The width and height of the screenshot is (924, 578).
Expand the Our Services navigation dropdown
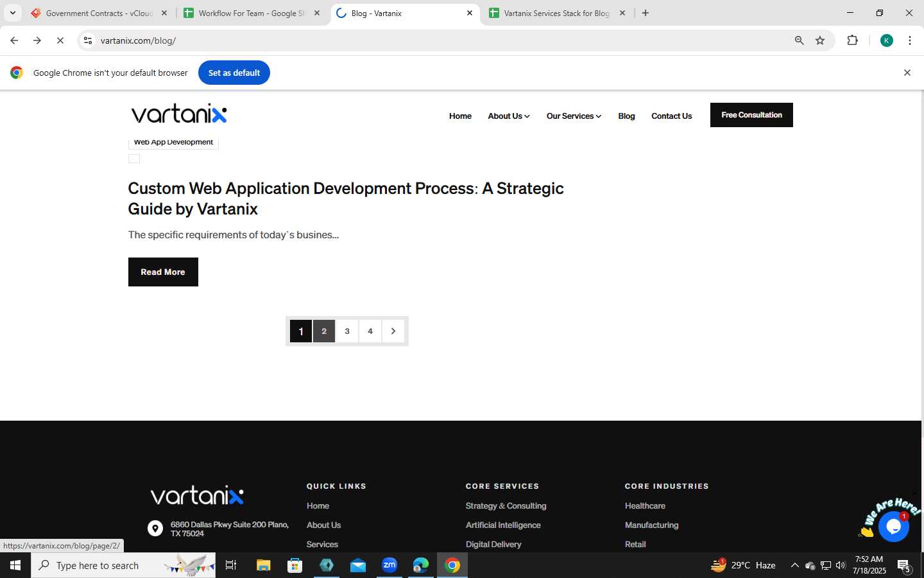pyautogui.click(x=574, y=116)
